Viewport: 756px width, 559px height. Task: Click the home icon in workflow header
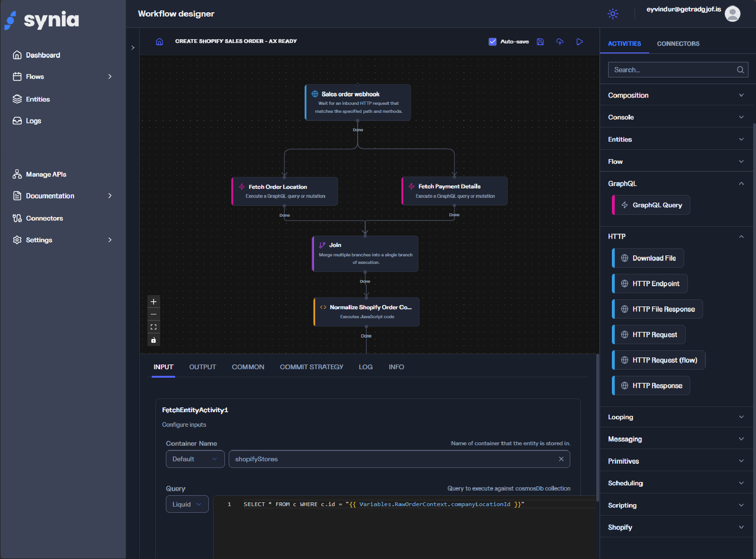pyautogui.click(x=160, y=42)
